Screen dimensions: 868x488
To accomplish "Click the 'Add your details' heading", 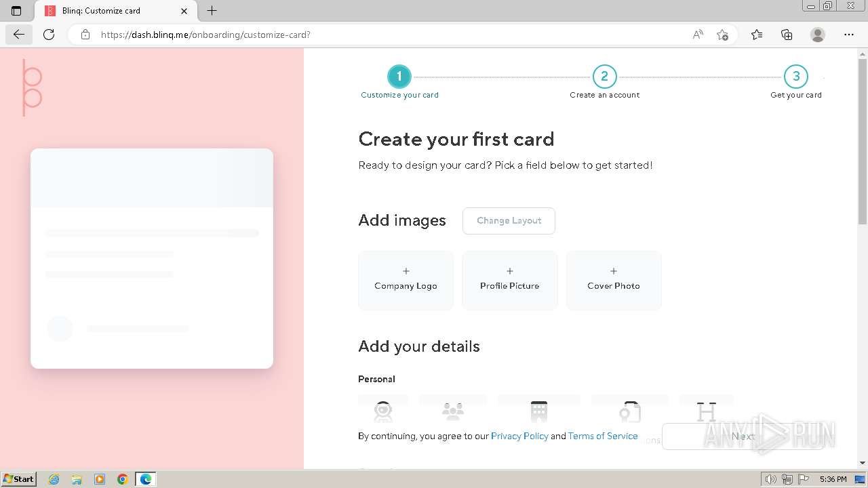I will coord(419,346).
